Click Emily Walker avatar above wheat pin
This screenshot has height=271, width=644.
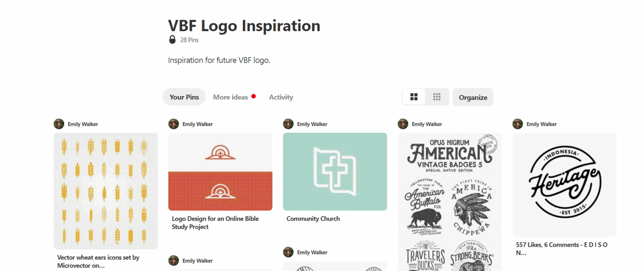[59, 124]
